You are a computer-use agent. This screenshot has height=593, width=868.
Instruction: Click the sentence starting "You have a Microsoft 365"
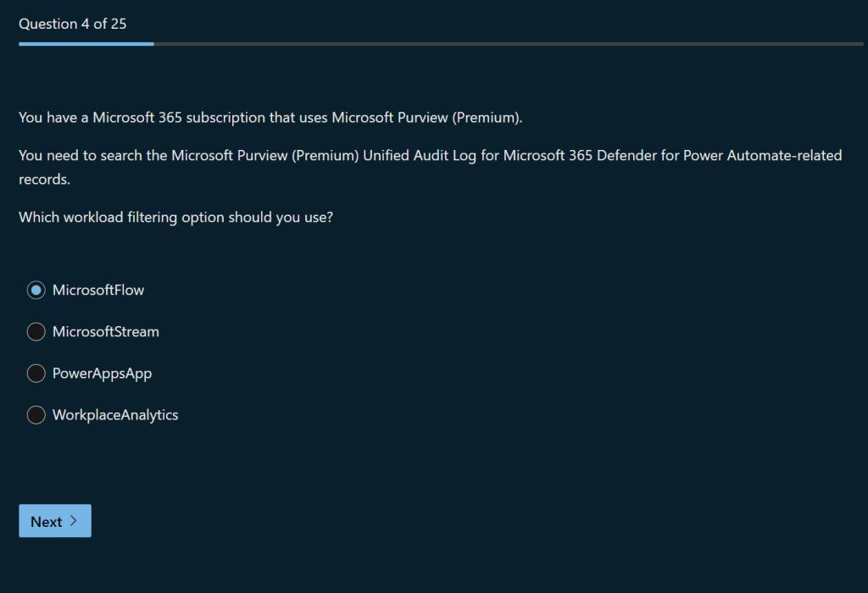click(270, 118)
